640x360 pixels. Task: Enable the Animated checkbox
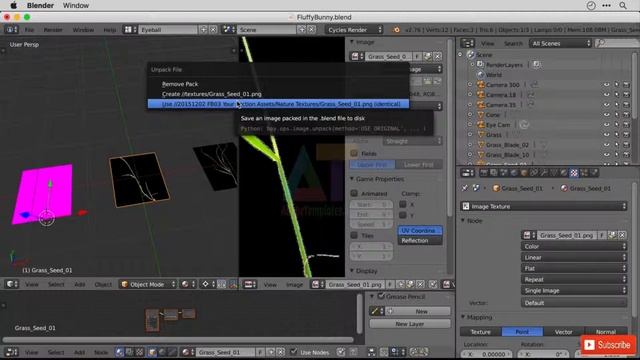(x=354, y=193)
